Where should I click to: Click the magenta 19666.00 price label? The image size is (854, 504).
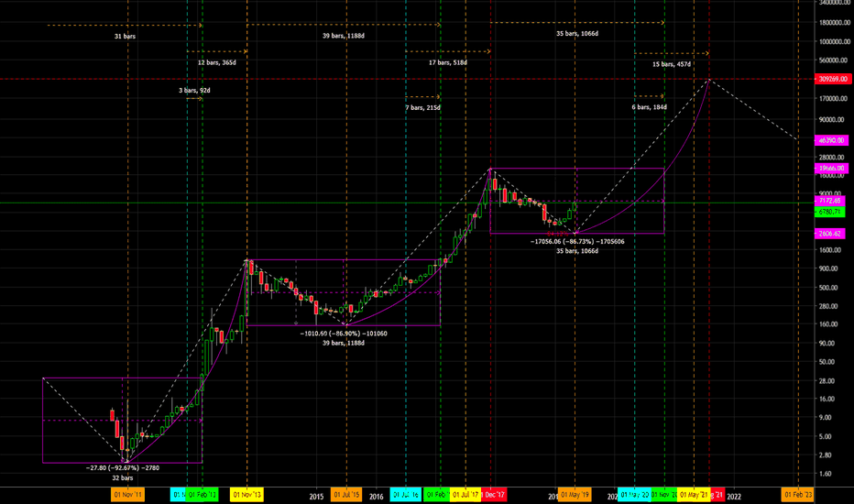tap(831, 169)
